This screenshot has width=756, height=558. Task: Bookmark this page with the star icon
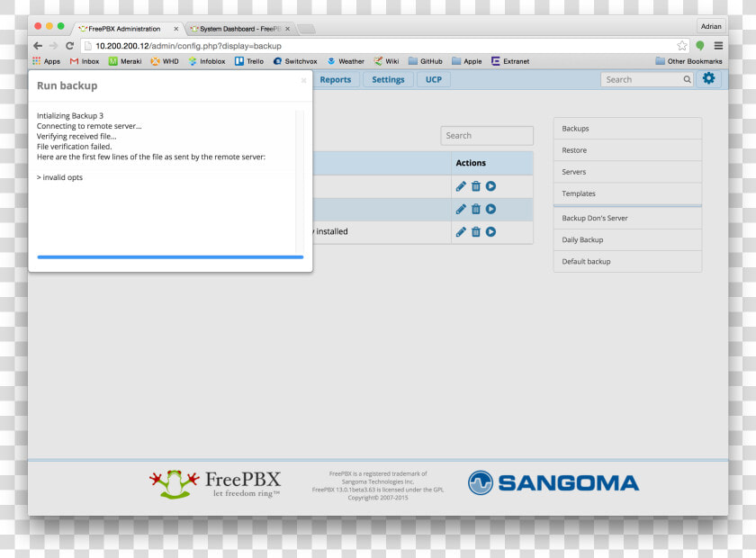(682, 46)
